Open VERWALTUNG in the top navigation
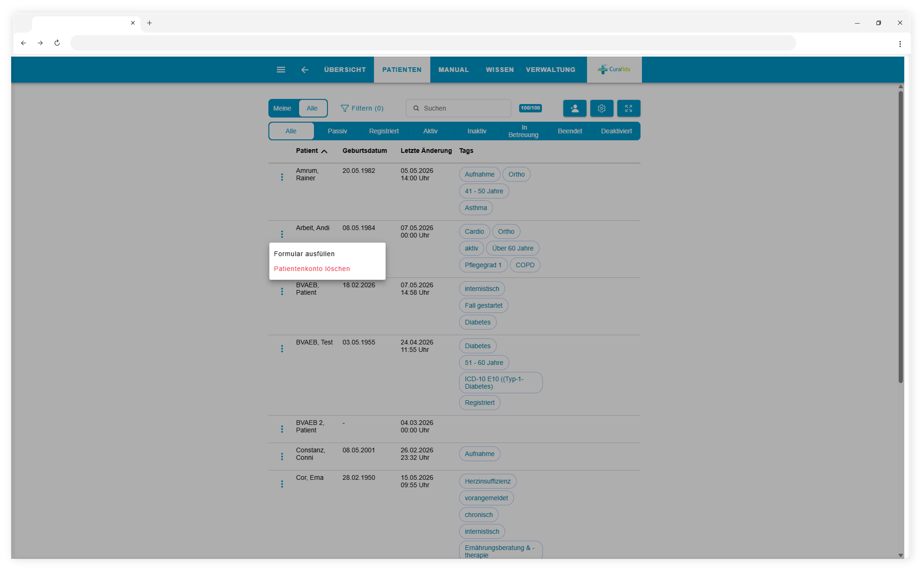The width and height of the screenshot is (924, 572). 550,70
